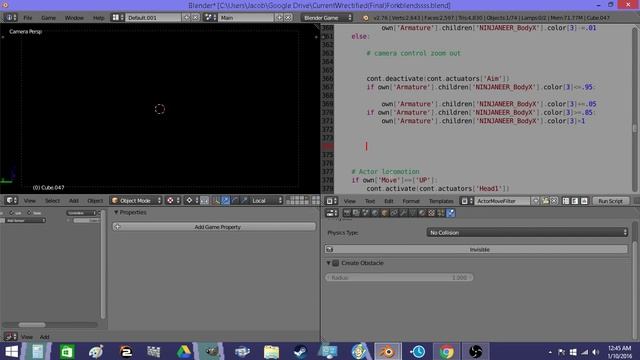This screenshot has width=640, height=360.
Task: Open the File menu
Action: point(27,18)
